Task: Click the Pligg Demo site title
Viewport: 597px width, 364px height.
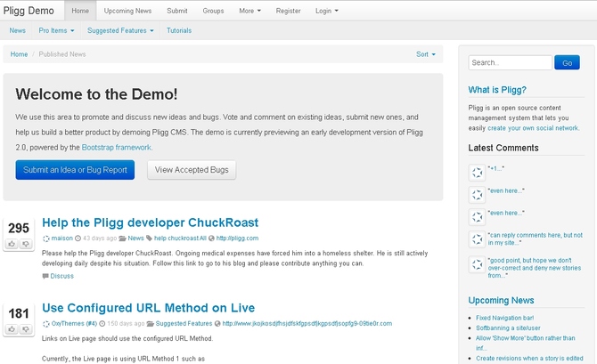Action: (x=29, y=11)
